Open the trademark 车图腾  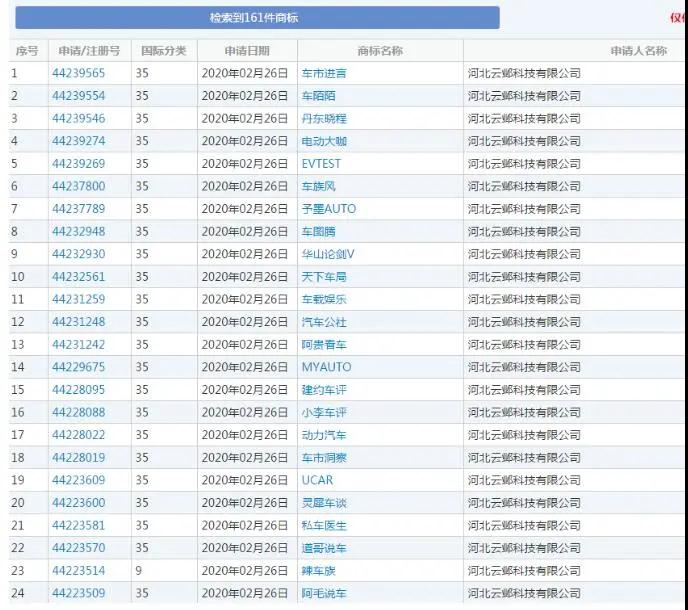[x=319, y=231]
